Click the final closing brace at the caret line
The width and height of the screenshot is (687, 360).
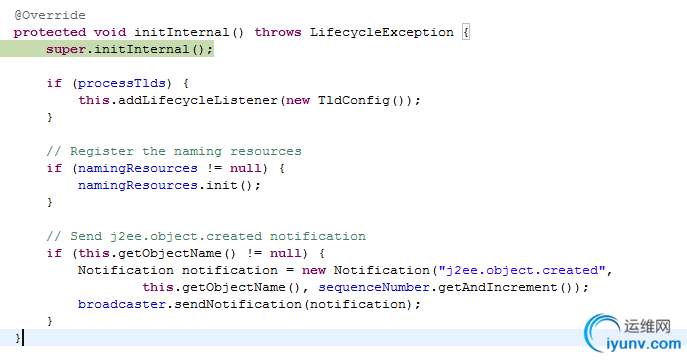(x=18, y=338)
